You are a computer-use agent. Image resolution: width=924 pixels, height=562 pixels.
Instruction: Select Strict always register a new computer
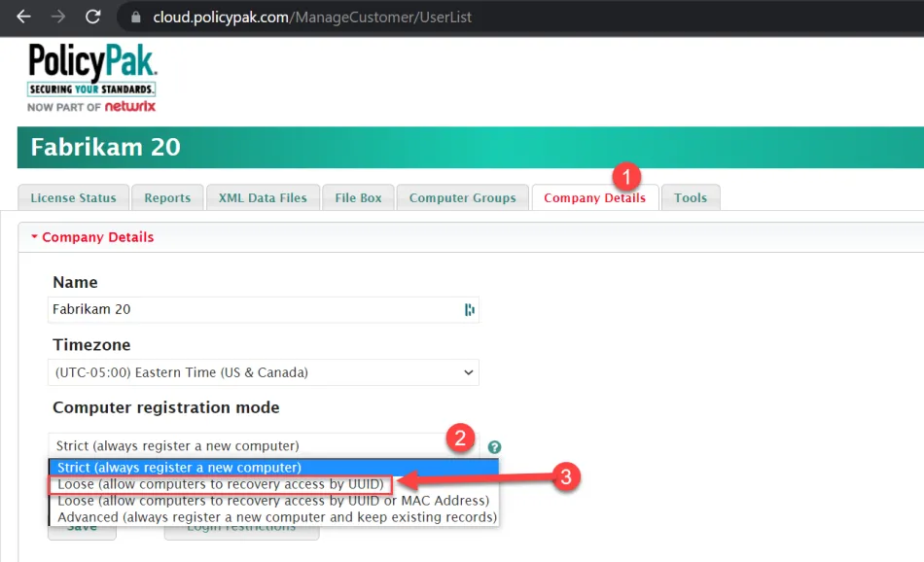point(179,468)
